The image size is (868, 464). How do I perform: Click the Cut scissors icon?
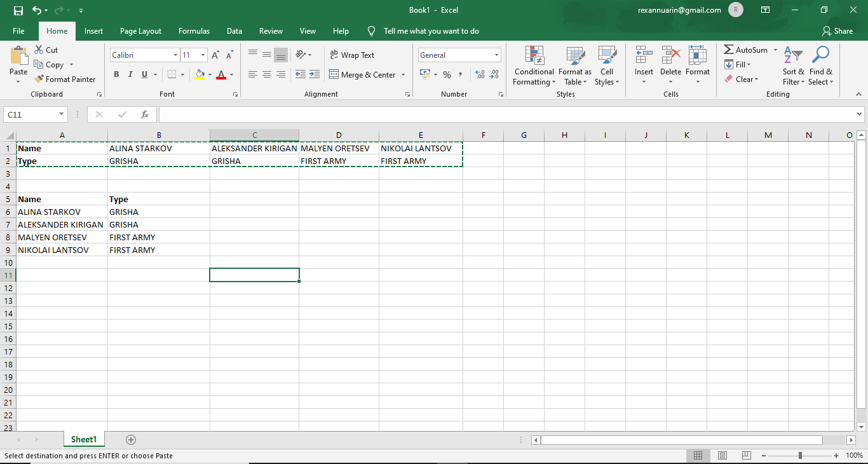coord(39,50)
